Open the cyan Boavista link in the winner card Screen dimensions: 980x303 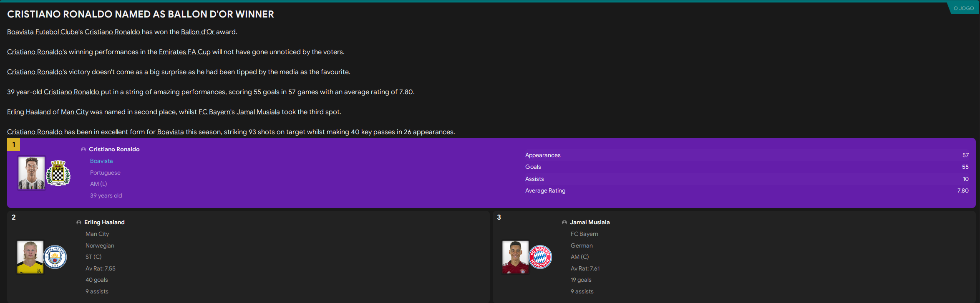(101, 161)
